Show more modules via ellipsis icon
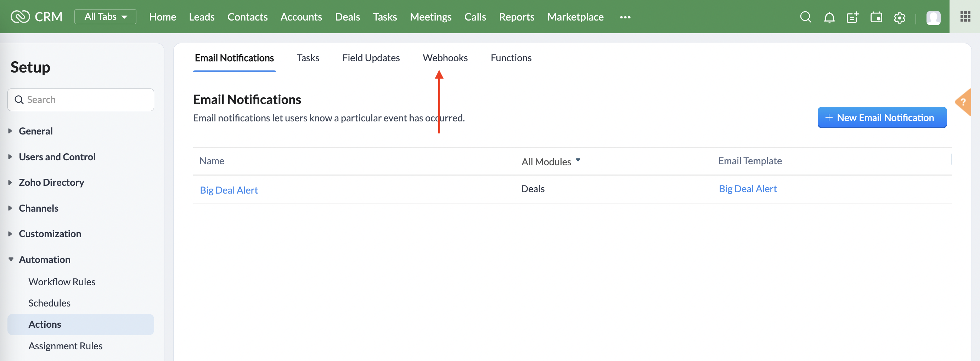Image resolution: width=980 pixels, height=361 pixels. pyautogui.click(x=625, y=17)
